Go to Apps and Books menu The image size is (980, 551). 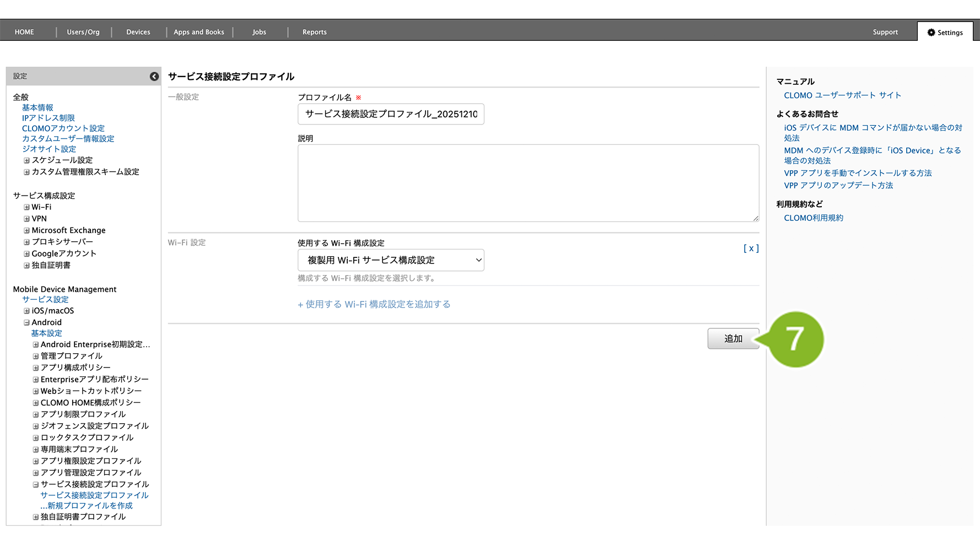pos(198,32)
